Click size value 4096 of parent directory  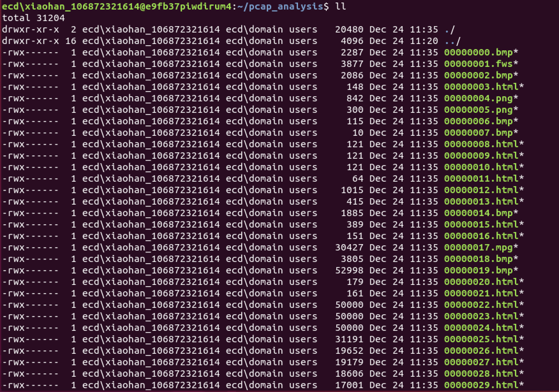352,41
